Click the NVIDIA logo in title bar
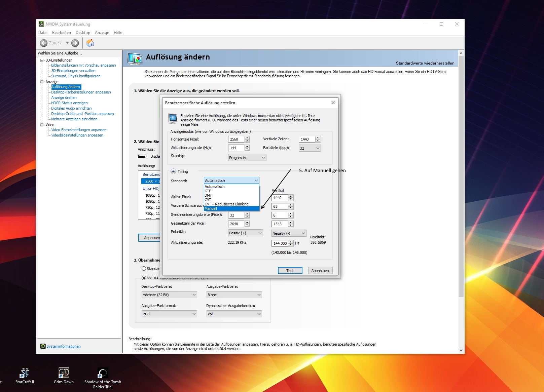Viewport: 544px width, 392px height. tap(41, 24)
